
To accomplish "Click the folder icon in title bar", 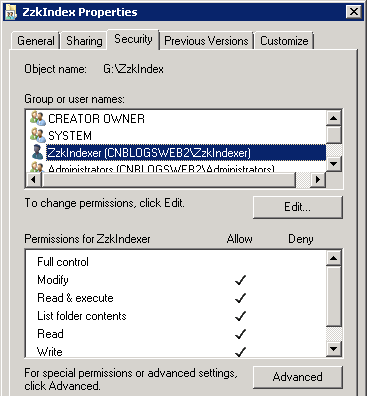I will [10, 12].
